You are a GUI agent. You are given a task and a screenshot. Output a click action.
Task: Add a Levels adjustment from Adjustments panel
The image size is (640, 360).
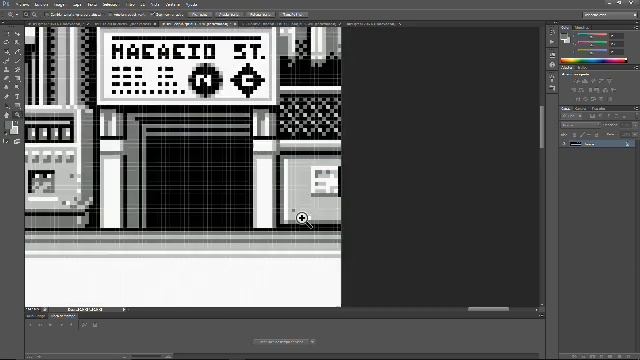point(585,81)
